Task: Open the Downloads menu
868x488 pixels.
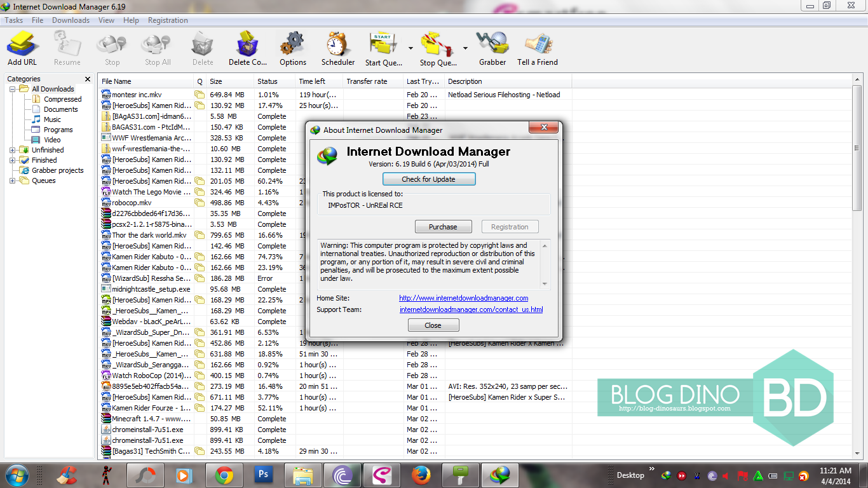Action: [71, 20]
